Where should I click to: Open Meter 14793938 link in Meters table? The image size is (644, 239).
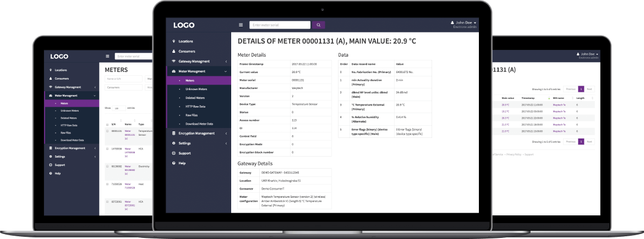[130, 152]
